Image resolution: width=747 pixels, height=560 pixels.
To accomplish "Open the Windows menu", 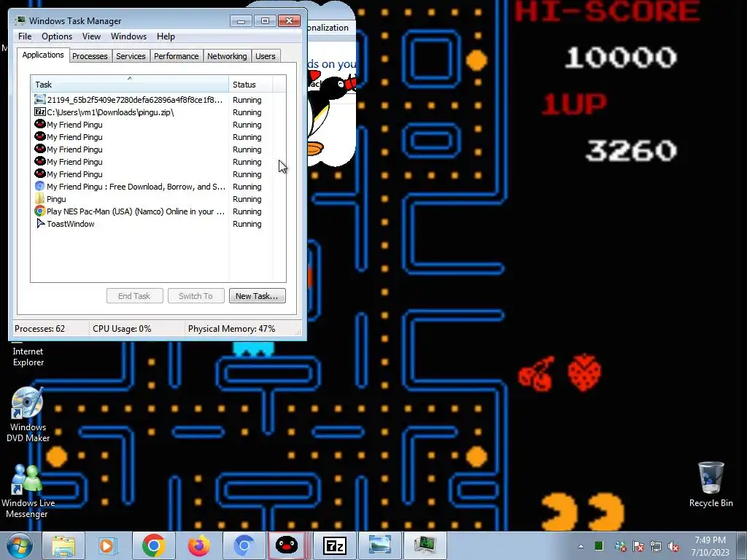I will click(x=128, y=36).
